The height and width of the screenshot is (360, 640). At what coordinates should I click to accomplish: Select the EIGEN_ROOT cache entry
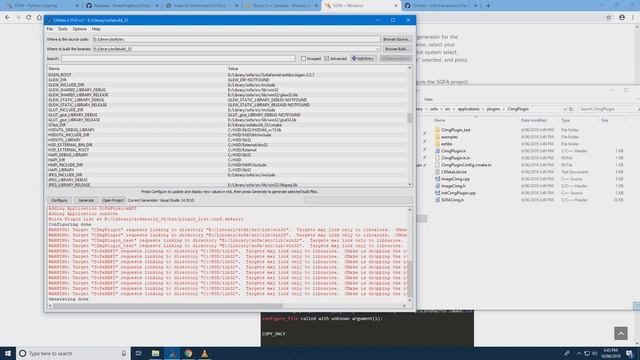pyautogui.click(x=60, y=75)
